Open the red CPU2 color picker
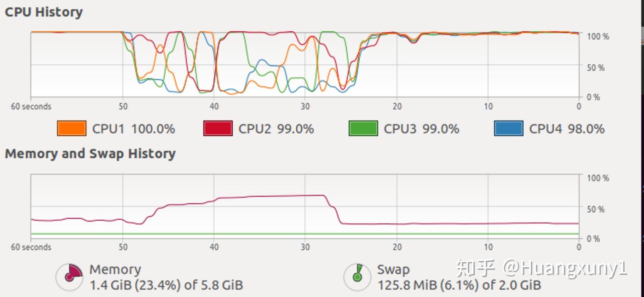Image resolution: width=644 pixels, height=297 pixels. pos(218,128)
